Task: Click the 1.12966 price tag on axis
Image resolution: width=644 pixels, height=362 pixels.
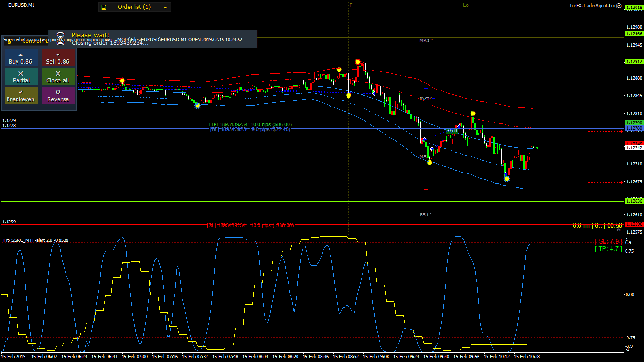Action: coord(634,34)
